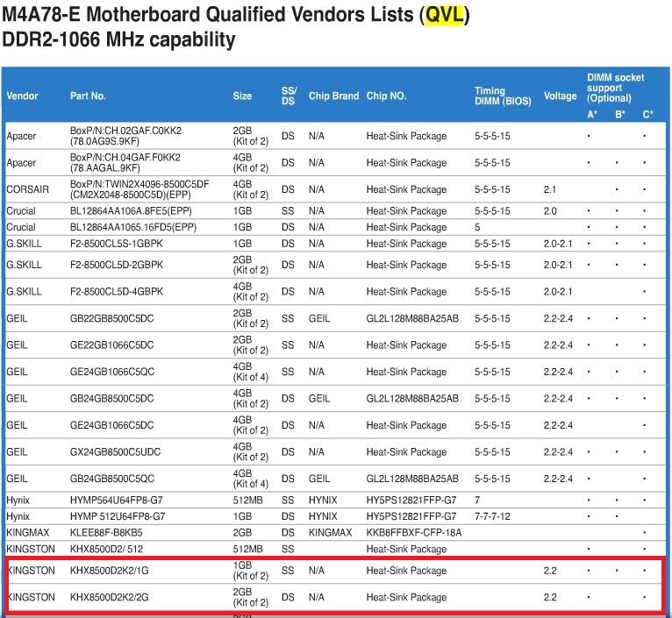
Task: Select part HYMP 512U64FP8-G7
Action: (118, 516)
